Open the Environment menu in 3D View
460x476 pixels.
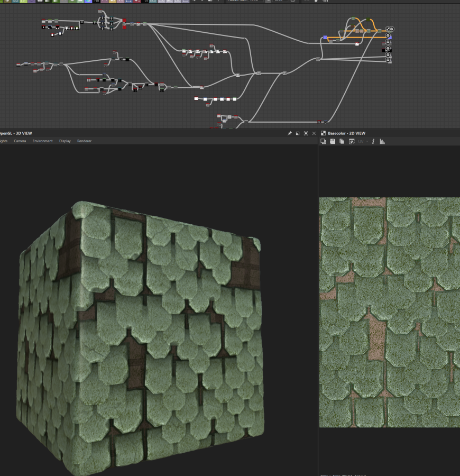42,141
